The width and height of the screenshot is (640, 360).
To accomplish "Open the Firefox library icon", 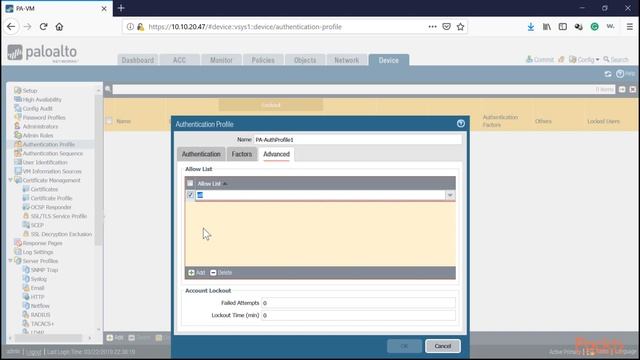I will [x=547, y=27].
